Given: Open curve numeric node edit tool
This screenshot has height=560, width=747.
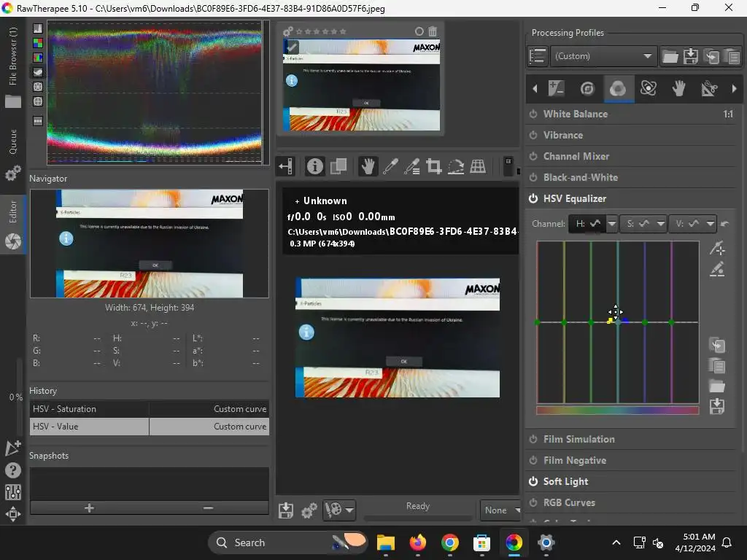Looking at the screenshot, I should [x=717, y=269].
